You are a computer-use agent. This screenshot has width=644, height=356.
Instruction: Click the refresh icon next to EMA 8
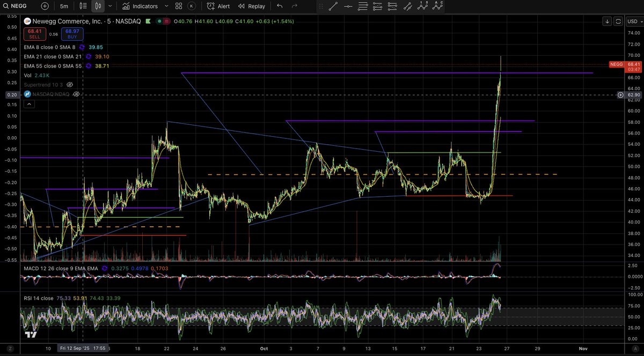tap(82, 47)
